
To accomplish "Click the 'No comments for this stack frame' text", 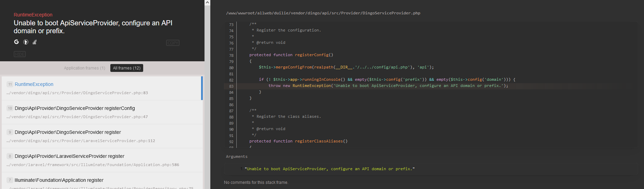I will (256, 182).
